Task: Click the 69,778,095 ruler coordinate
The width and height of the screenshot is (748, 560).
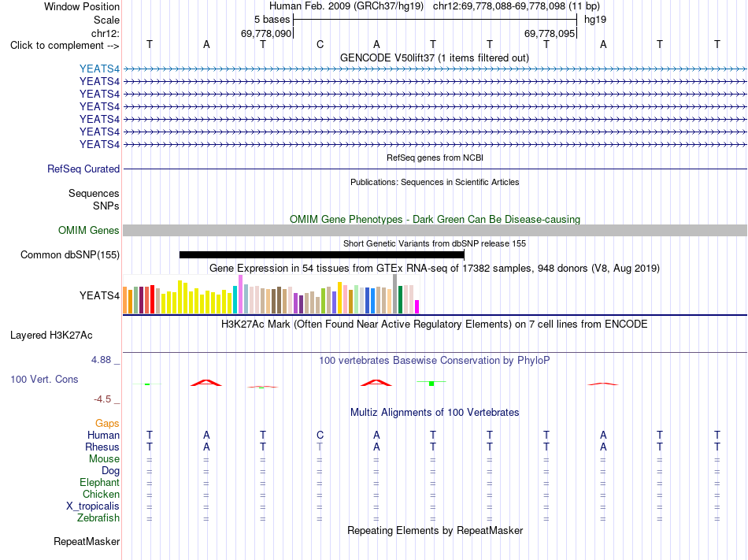Action: [550, 33]
